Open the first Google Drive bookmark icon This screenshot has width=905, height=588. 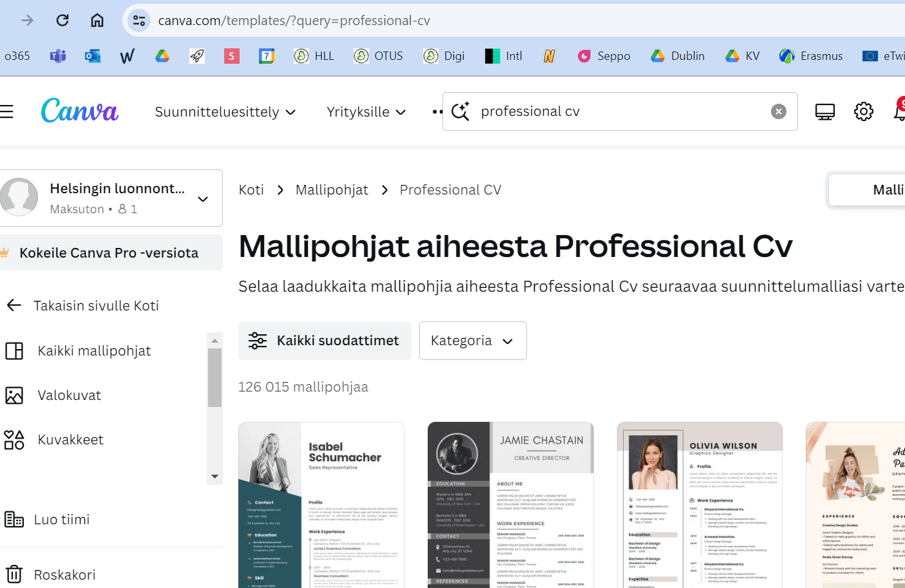point(162,56)
